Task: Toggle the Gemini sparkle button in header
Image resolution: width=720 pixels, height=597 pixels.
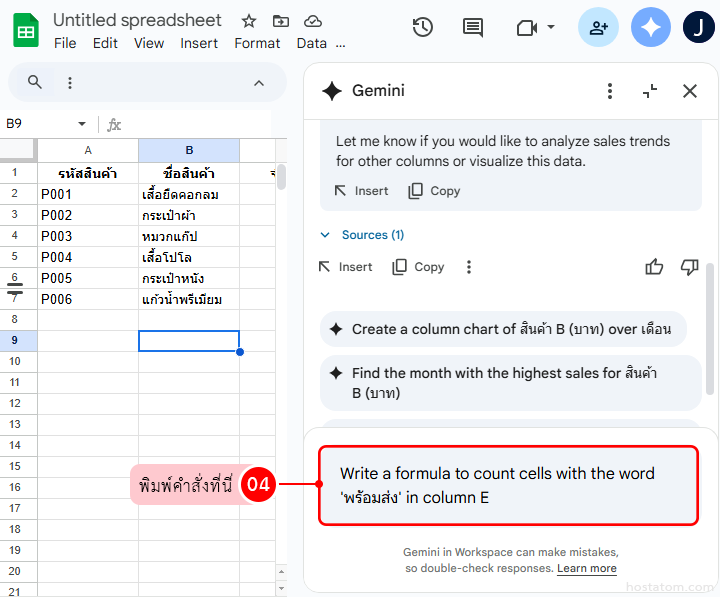Action: (651, 27)
